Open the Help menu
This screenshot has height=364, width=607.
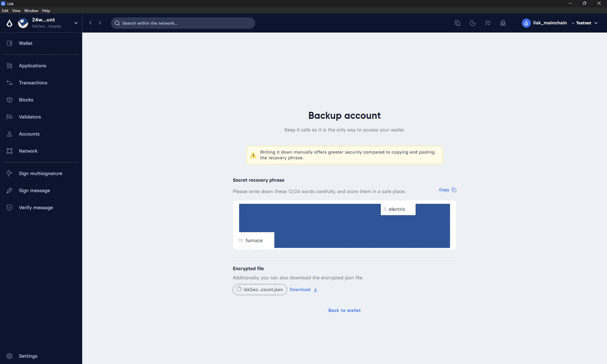pyautogui.click(x=46, y=11)
